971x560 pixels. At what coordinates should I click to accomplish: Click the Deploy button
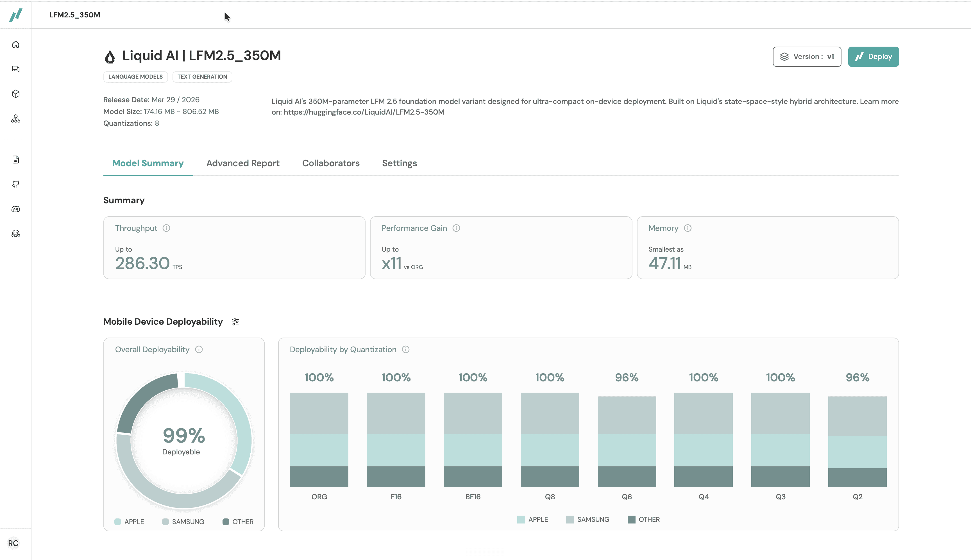point(873,56)
